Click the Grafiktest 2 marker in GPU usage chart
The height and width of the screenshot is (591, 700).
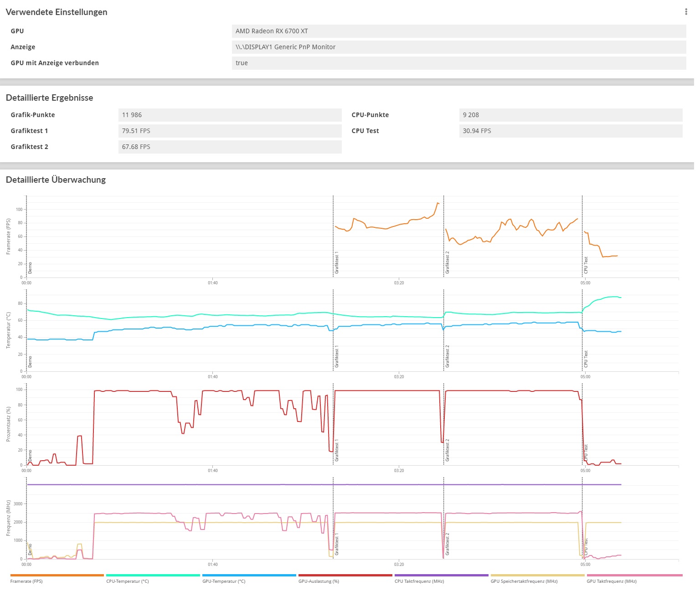pyautogui.click(x=448, y=450)
